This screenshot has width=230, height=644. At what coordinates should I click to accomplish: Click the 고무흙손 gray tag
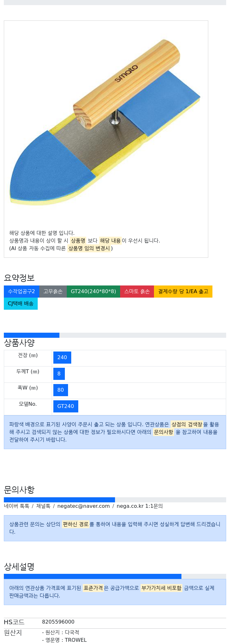[x=53, y=292]
